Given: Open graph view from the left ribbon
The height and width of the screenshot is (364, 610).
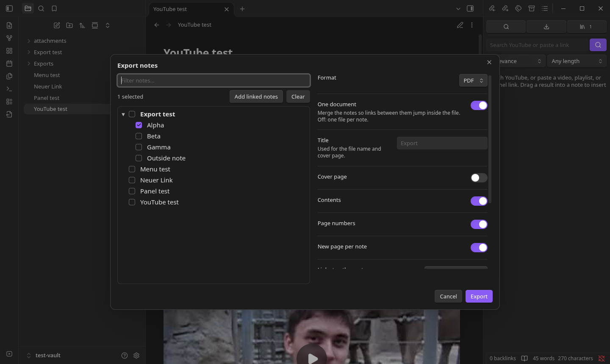Looking at the screenshot, I should pos(9,38).
